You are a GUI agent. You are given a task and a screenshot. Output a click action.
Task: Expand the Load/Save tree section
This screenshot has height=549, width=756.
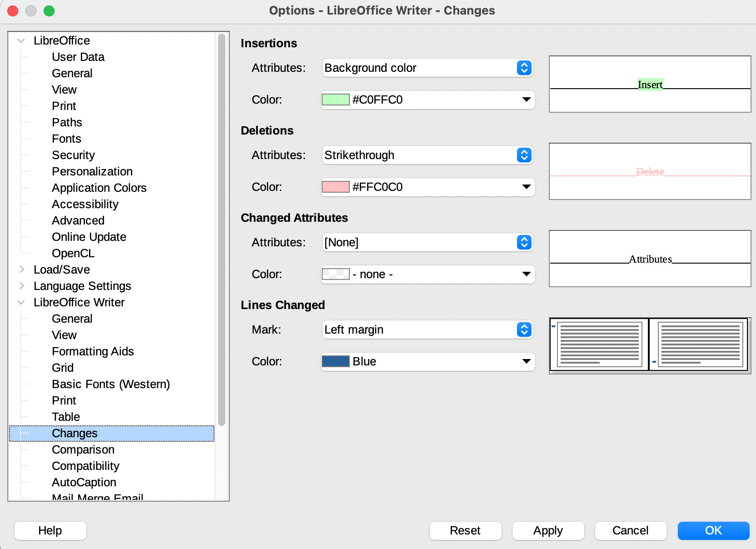(x=21, y=269)
